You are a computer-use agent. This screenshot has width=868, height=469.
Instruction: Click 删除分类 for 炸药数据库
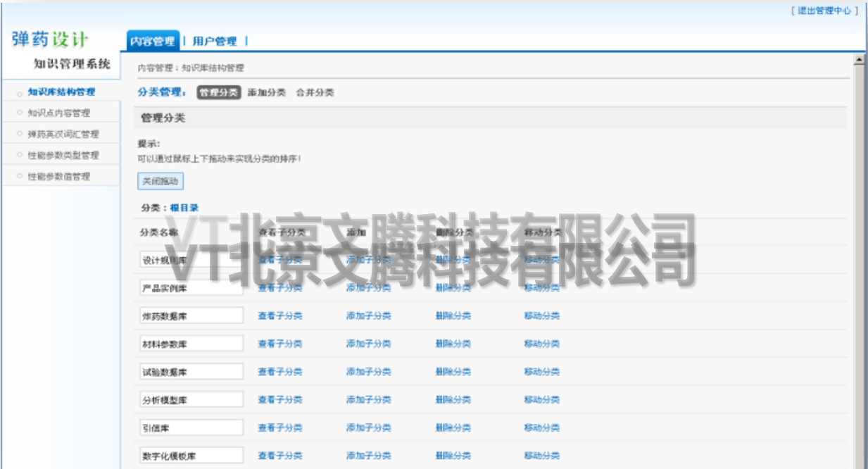[x=453, y=316]
